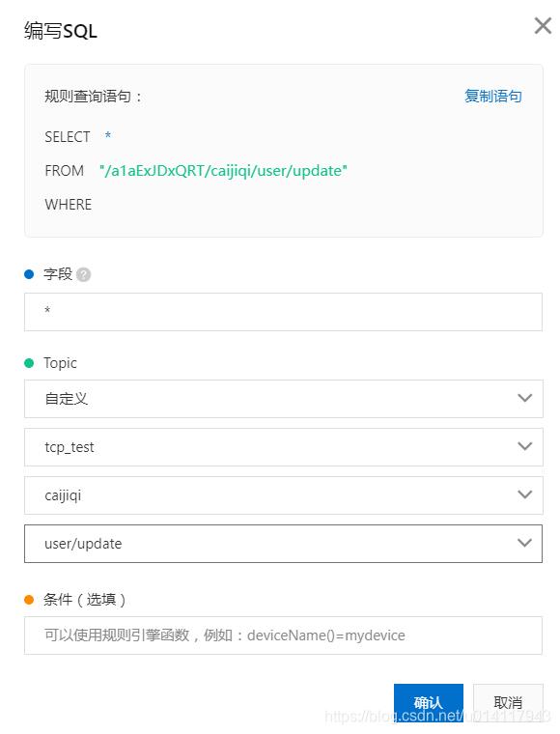The width and height of the screenshot is (560, 734).
Task: Click the blue dot next to 字段
Action: pyautogui.click(x=29, y=274)
